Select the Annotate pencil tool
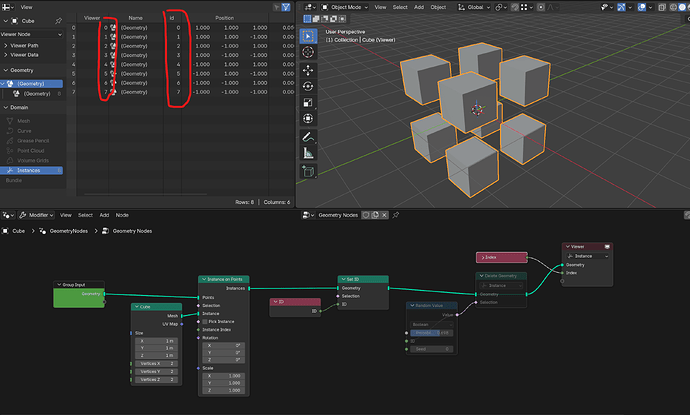Viewport: 690px width, 415px height. tap(308, 137)
